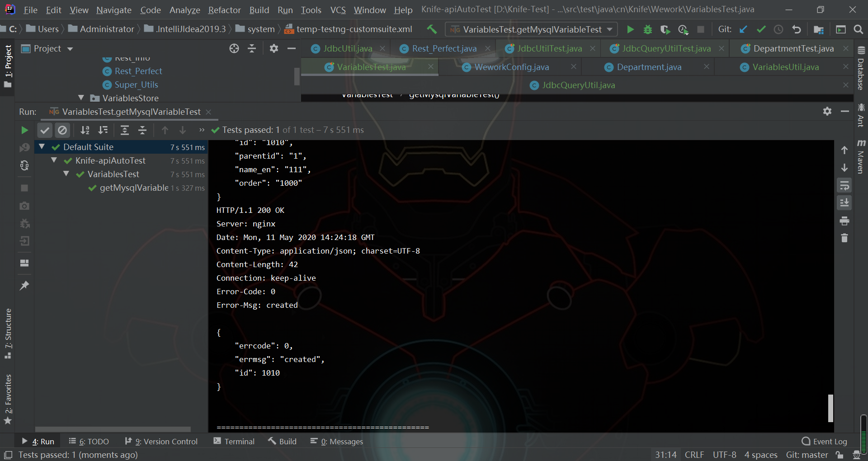Open Search Everywhere magnifier icon
Viewport: 868px width, 461px height.
[x=858, y=29]
